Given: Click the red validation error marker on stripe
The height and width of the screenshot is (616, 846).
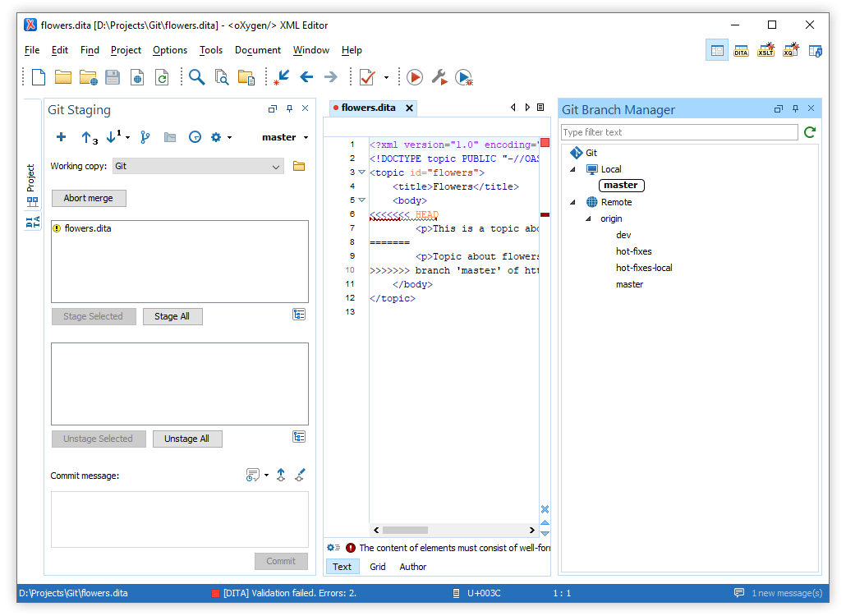Looking at the screenshot, I should coord(545,214).
